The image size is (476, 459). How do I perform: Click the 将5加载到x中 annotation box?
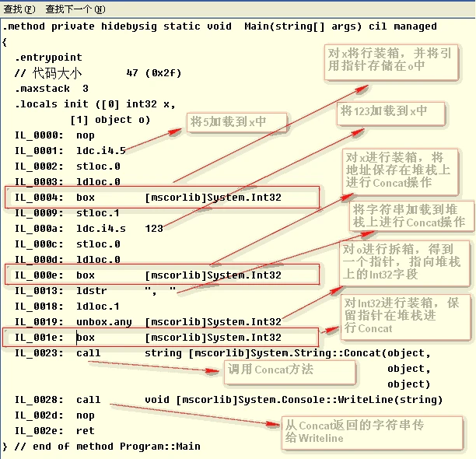tap(236, 122)
